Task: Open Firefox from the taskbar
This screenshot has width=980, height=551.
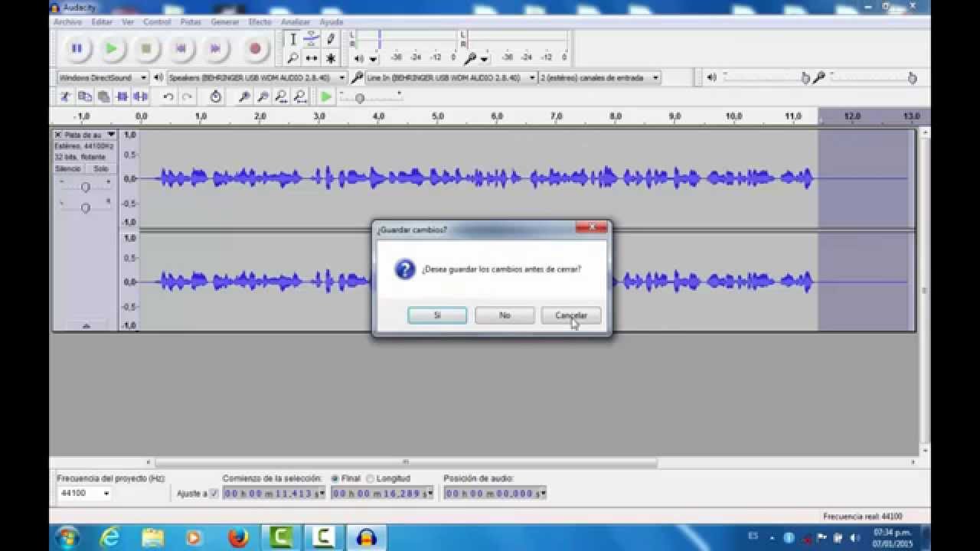Action: click(x=237, y=537)
